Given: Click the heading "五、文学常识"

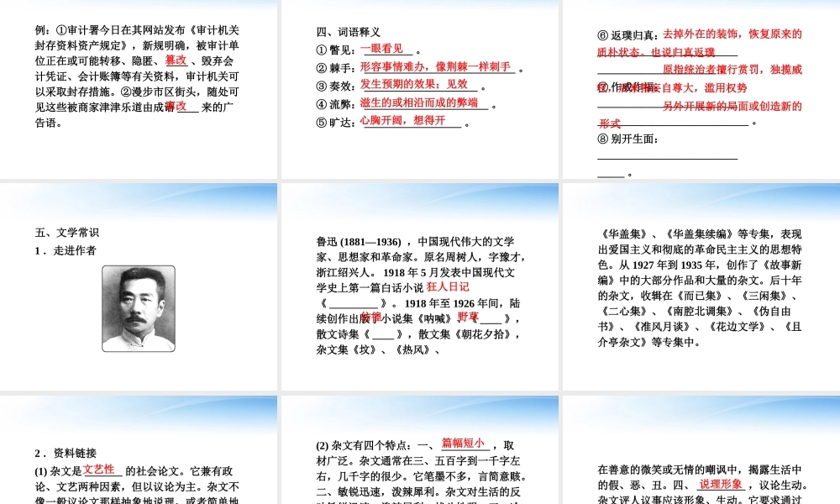Looking at the screenshot, I should [x=67, y=233].
